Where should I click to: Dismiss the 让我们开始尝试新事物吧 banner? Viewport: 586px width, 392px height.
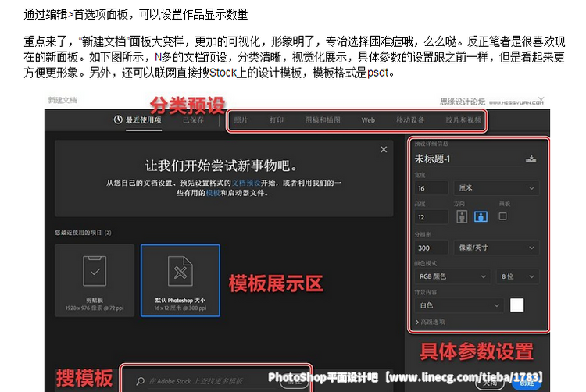tap(384, 149)
